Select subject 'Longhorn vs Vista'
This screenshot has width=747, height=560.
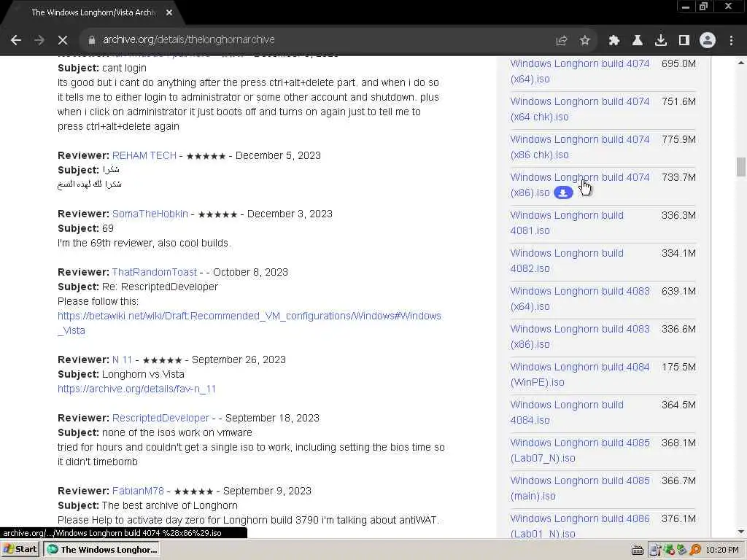143,374
